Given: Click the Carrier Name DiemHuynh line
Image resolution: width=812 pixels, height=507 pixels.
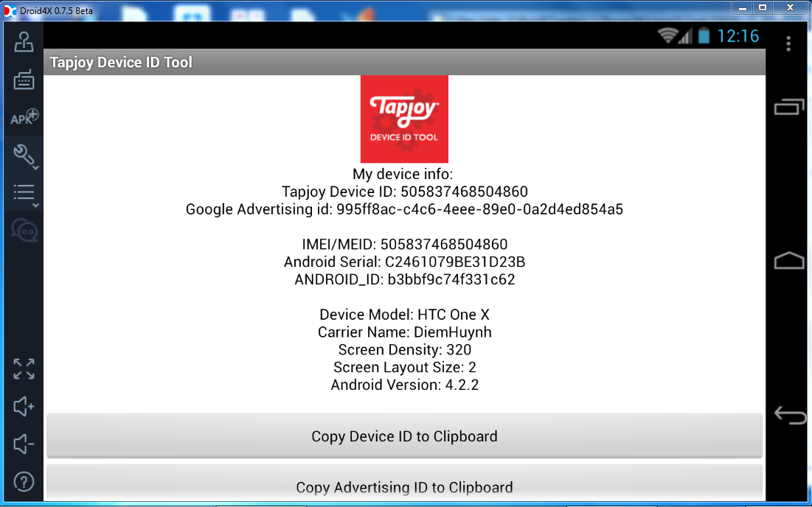Looking at the screenshot, I should (404, 332).
